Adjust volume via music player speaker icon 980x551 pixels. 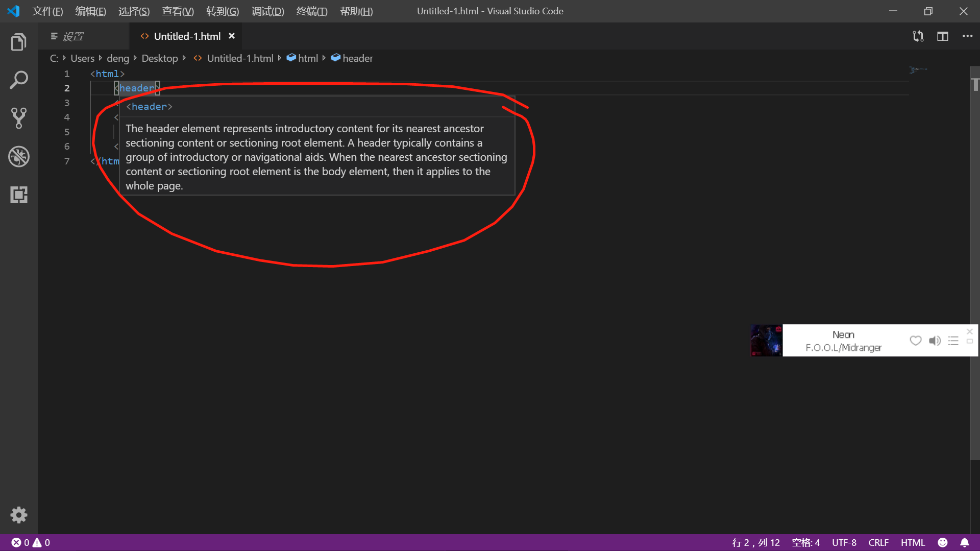click(935, 341)
